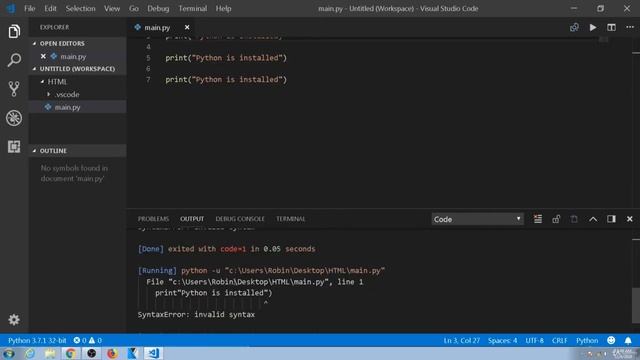Select main.py in the HTML folder tree
Viewport: 640px width, 360px height.
click(78, 107)
